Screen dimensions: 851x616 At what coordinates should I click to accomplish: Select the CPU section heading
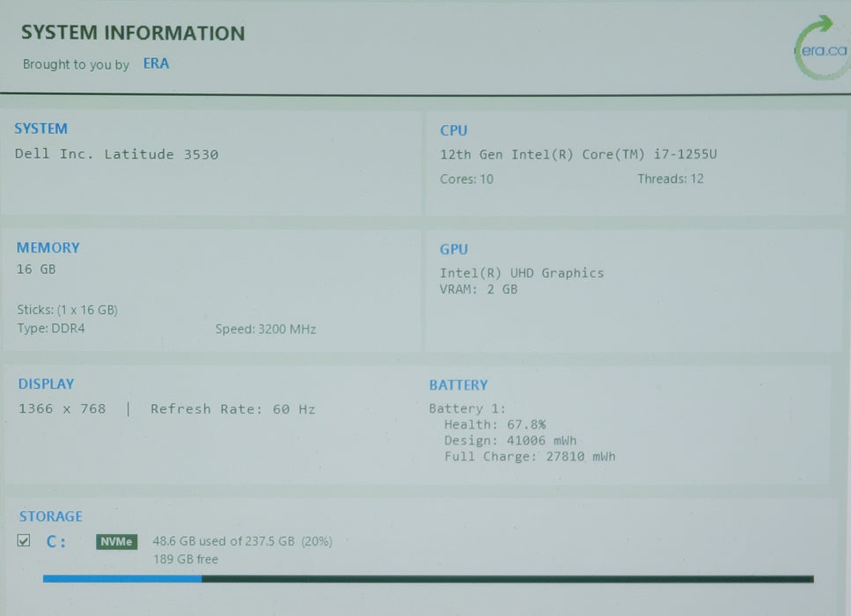[453, 130]
